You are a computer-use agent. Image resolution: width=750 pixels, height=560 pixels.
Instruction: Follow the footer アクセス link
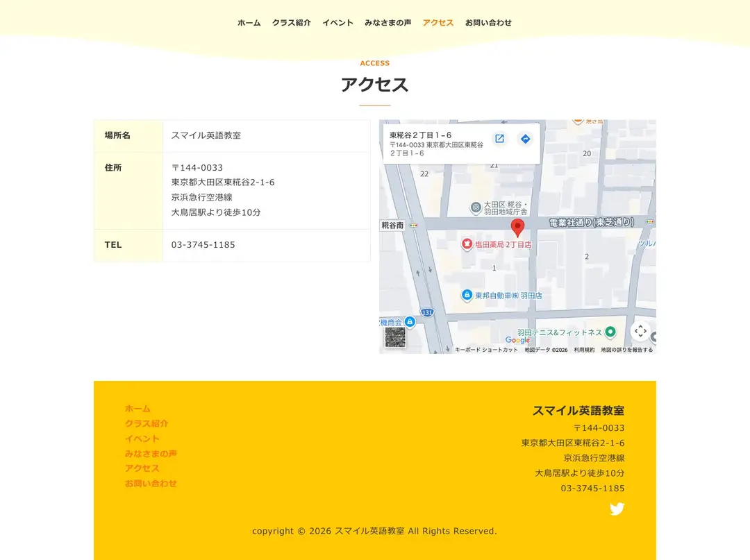(x=142, y=468)
